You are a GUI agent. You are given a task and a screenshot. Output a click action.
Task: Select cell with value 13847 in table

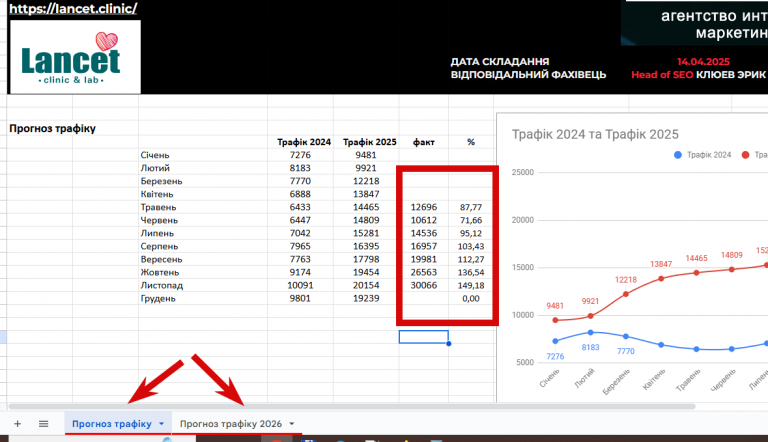(366, 194)
